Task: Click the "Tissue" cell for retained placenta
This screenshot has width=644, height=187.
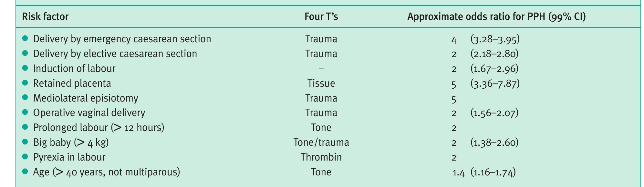Action: [x=321, y=84]
